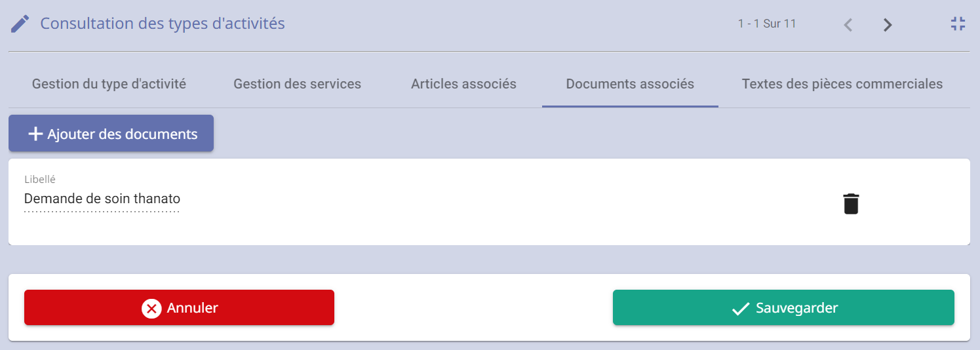Click the pencil edit icon beside the title
Image resolution: width=980 pixels, height=350 pixels.
[20, 24]
